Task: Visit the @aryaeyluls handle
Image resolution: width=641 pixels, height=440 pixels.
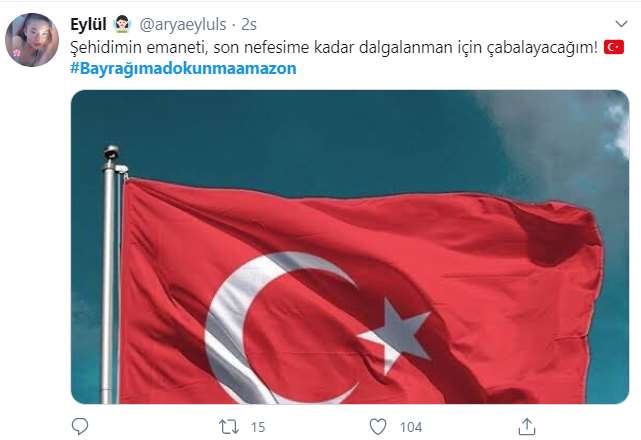Action: click(x=183, y=25)
